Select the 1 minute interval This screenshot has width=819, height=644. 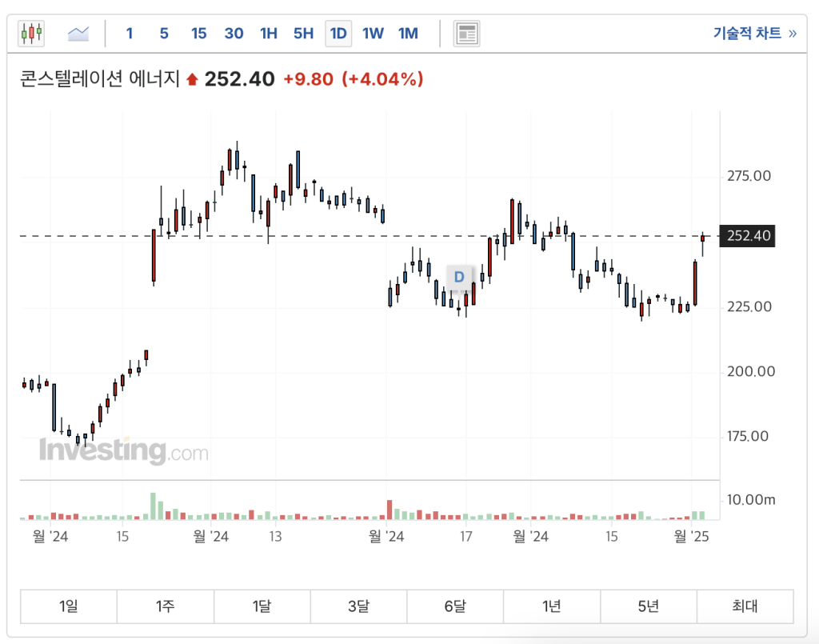[x=130, y=33]
